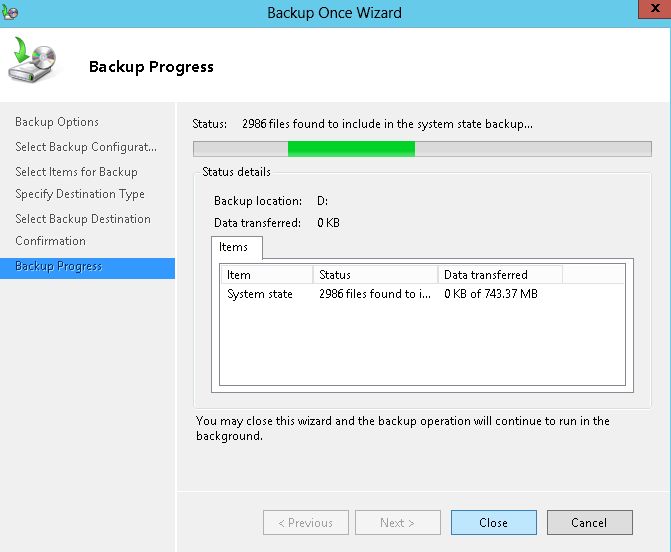Click the backup drive icon beside Backup Progress
Screen dimensions: 671x552
33,60
